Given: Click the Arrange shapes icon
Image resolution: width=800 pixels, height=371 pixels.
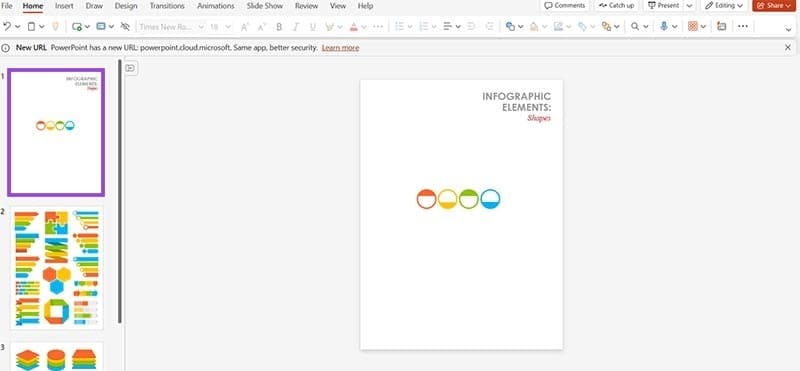Looking at the screenshot, I should (x=606, y=27).
